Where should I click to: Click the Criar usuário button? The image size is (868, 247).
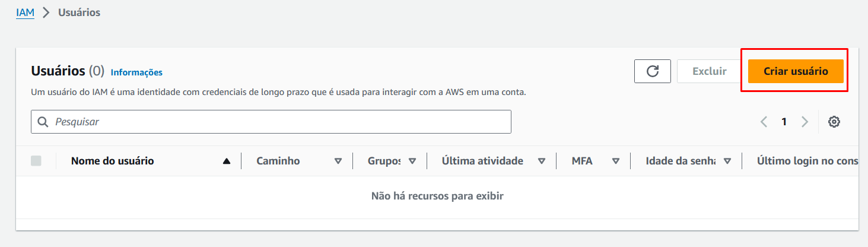[x=796, y=71]
